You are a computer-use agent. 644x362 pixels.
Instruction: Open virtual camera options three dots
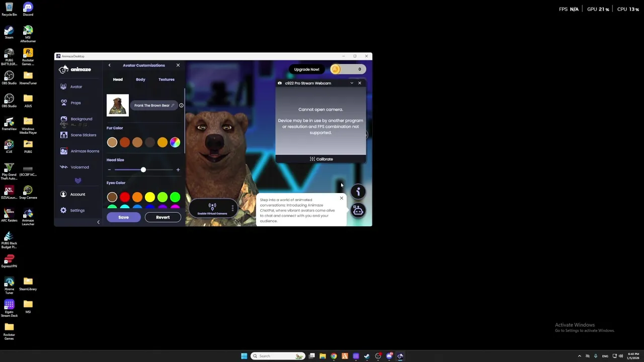click(x=232, y=208)
